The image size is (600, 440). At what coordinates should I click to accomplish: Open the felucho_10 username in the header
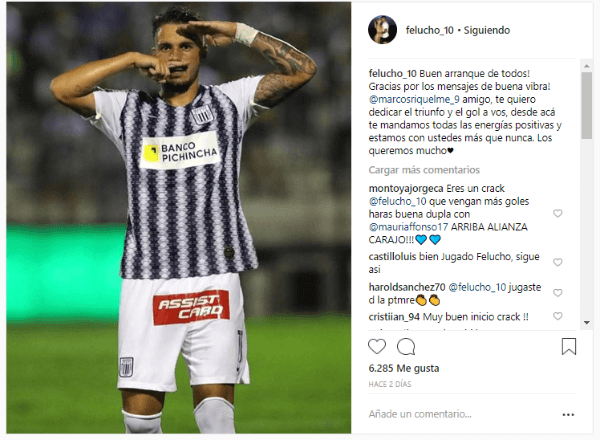point(429,30)
